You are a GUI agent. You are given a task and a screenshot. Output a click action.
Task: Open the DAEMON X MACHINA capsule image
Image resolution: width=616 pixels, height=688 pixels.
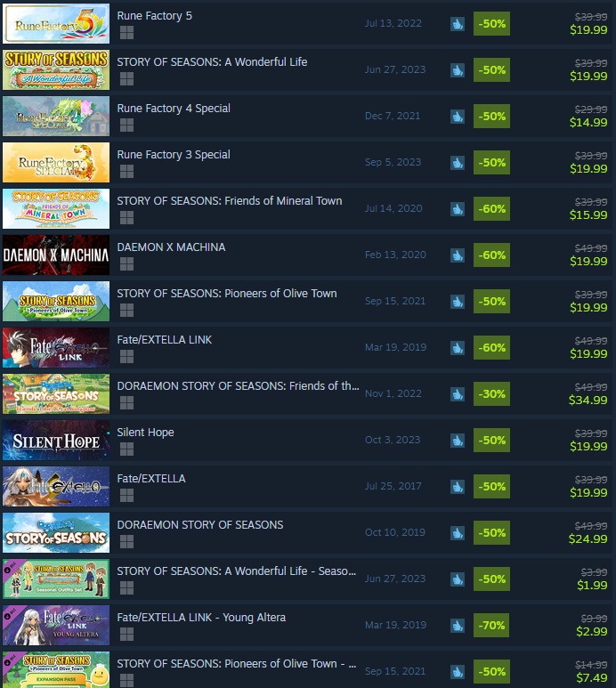[56, 255]
